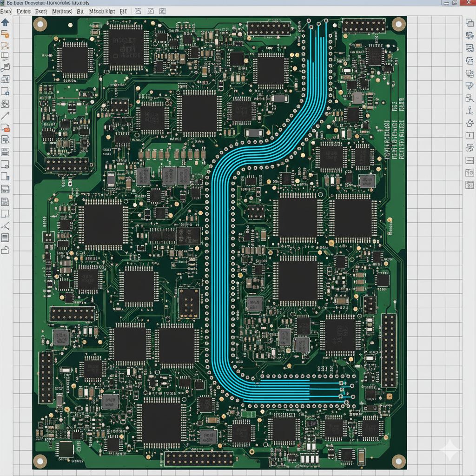Open the component placement icon in the right panel
Viewport: 476px width, 476px height.
pyautogui.click(x=468, y=22)
